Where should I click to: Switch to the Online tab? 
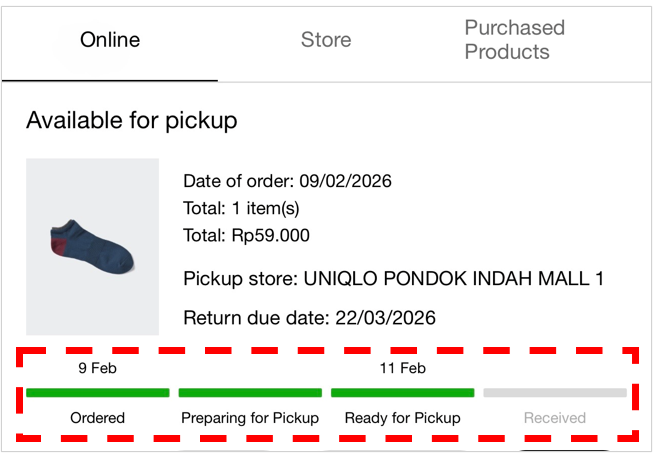[110, 41]
